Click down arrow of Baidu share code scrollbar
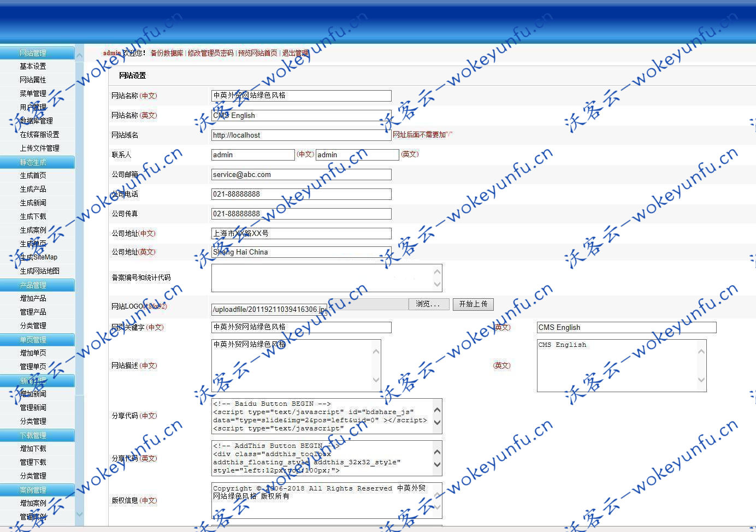 point(437,422)
